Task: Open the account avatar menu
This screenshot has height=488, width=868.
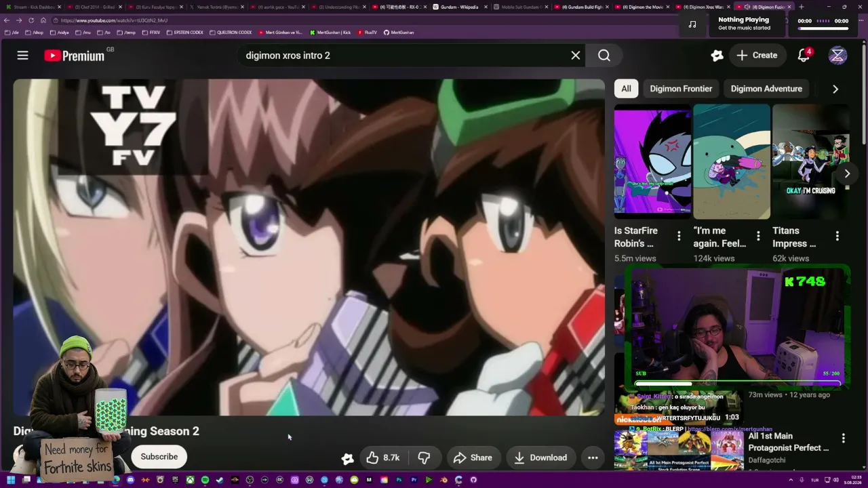Action: click(x=837, y=56)
